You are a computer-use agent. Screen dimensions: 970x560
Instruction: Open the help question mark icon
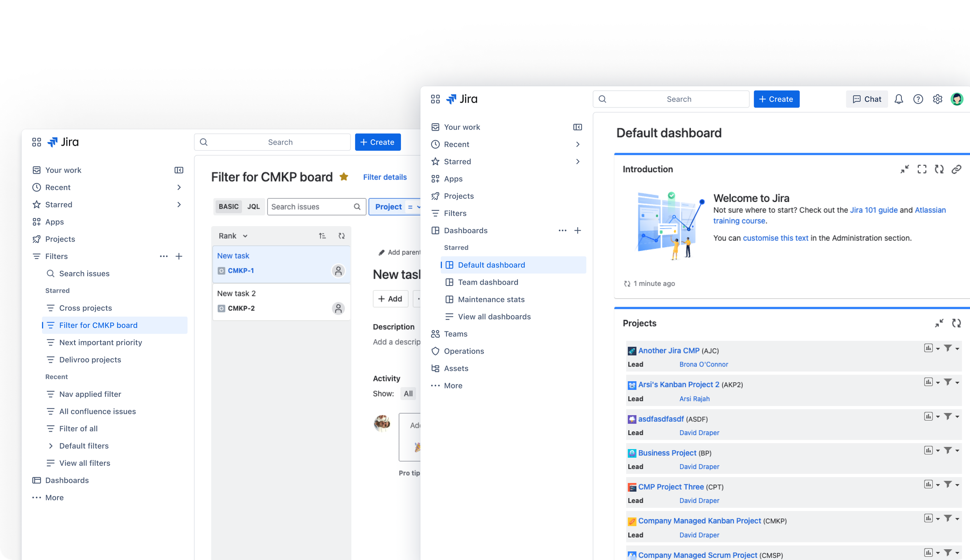coord(918,99)
